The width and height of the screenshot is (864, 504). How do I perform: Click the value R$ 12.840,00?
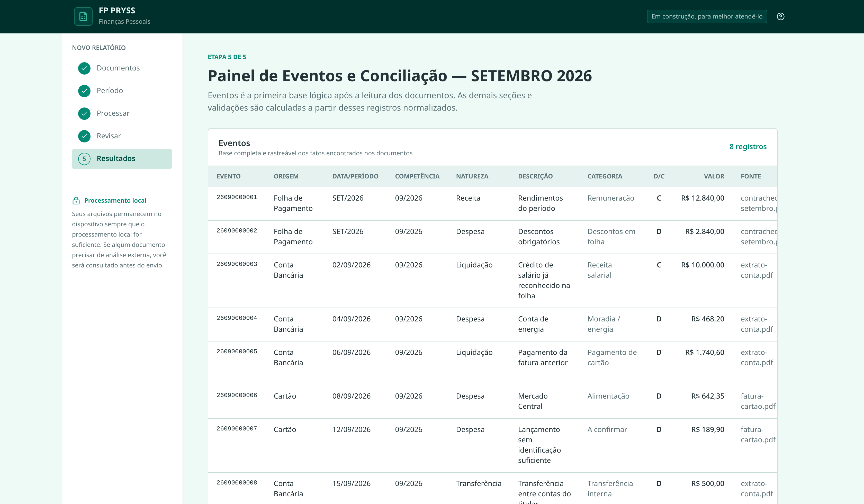703,198
